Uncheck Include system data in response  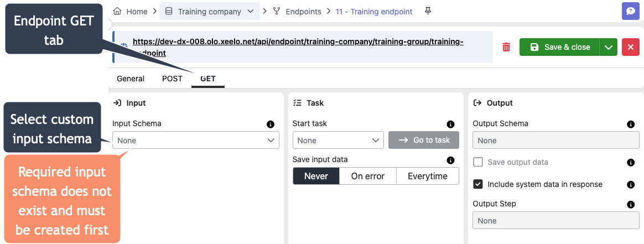(x=478, y=184)
